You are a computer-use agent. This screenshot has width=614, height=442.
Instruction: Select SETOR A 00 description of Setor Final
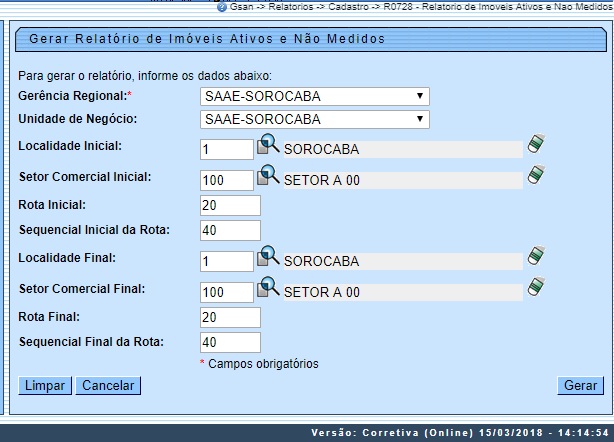(x=403, y=292)
